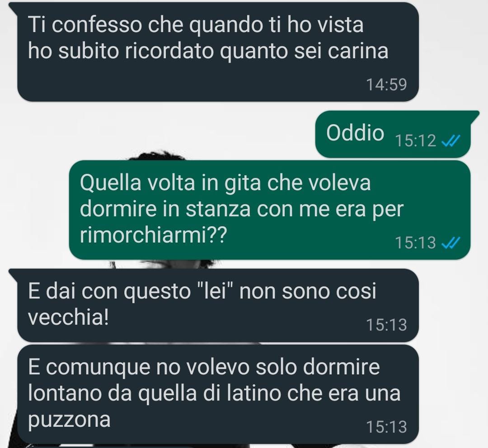Click the 15:13 timestamp next to vecchia!
The image size is (488, 448).
pos(386,325)
